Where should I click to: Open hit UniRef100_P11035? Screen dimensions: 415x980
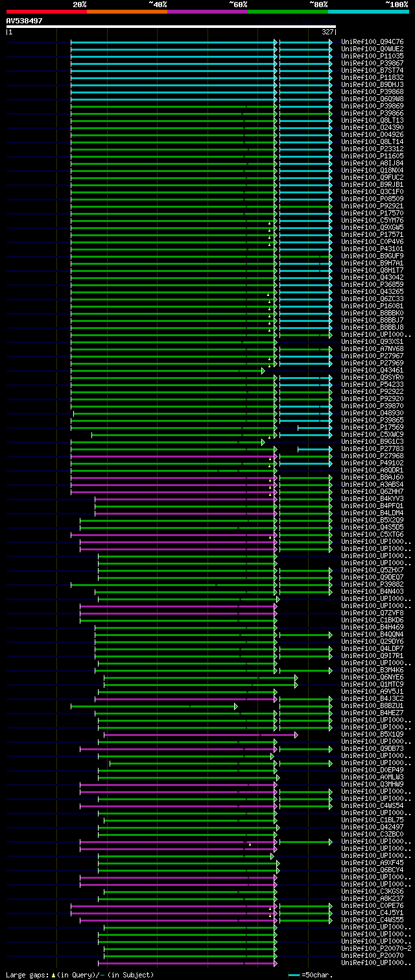pos(372,56)
